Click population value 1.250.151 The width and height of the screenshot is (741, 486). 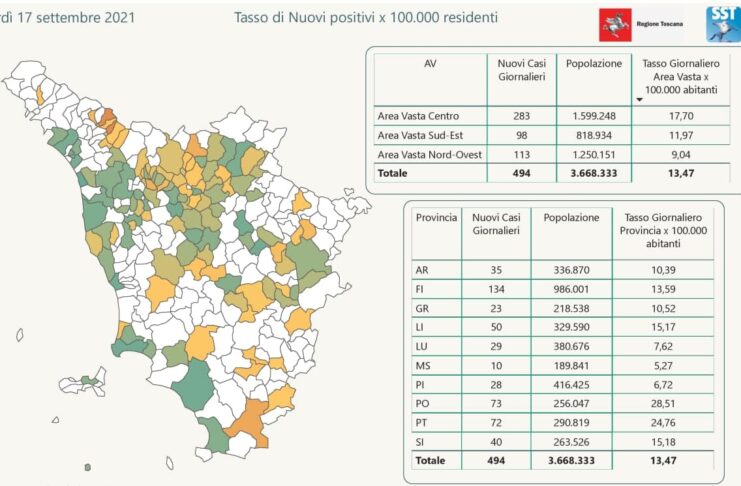[x=594, y=155]
